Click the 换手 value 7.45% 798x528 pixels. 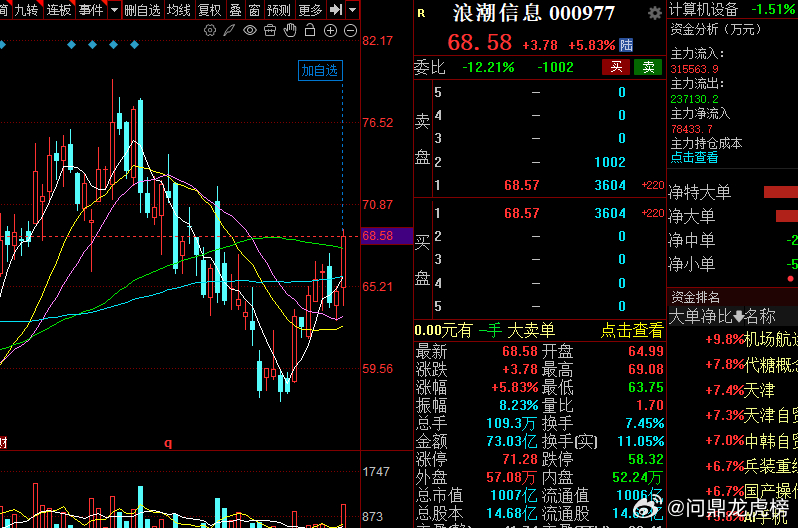(x=645, y=424)
